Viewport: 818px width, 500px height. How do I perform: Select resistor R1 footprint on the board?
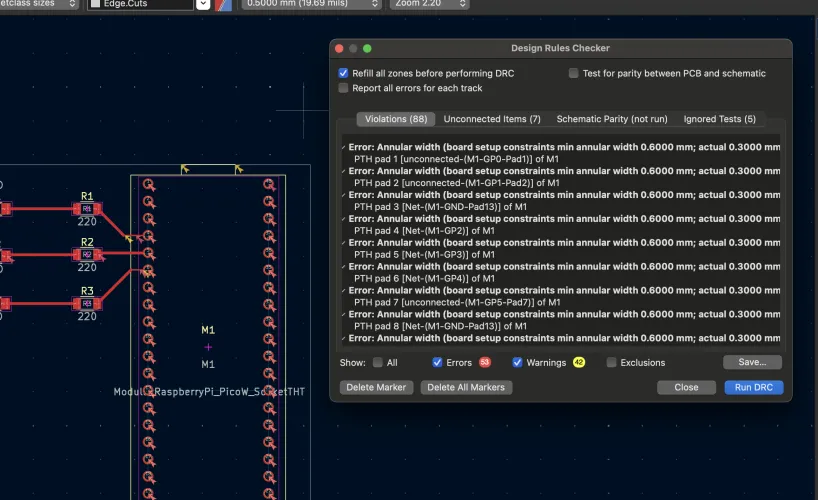(x=87, y=209)
